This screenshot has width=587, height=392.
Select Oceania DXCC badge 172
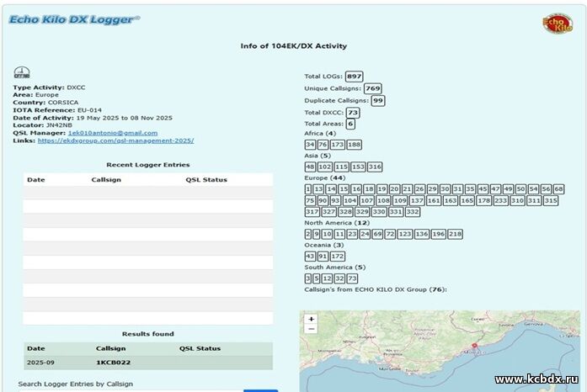click(338, 256)
